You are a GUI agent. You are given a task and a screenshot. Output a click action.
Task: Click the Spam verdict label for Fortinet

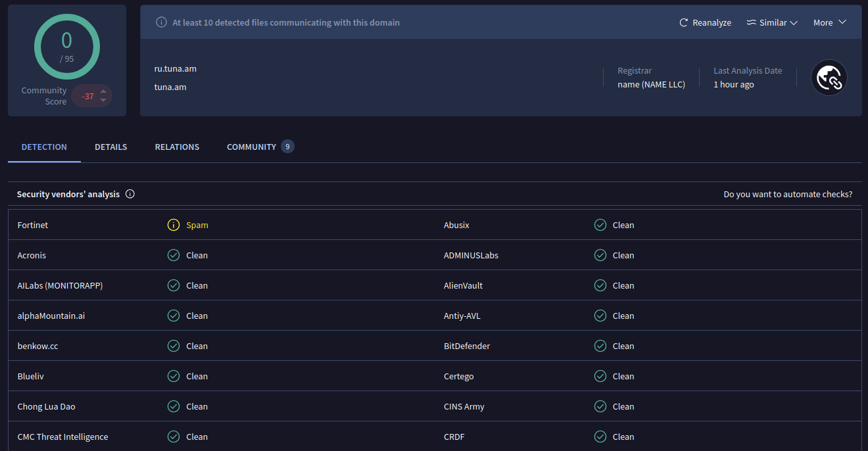click(x=197, y=225)
